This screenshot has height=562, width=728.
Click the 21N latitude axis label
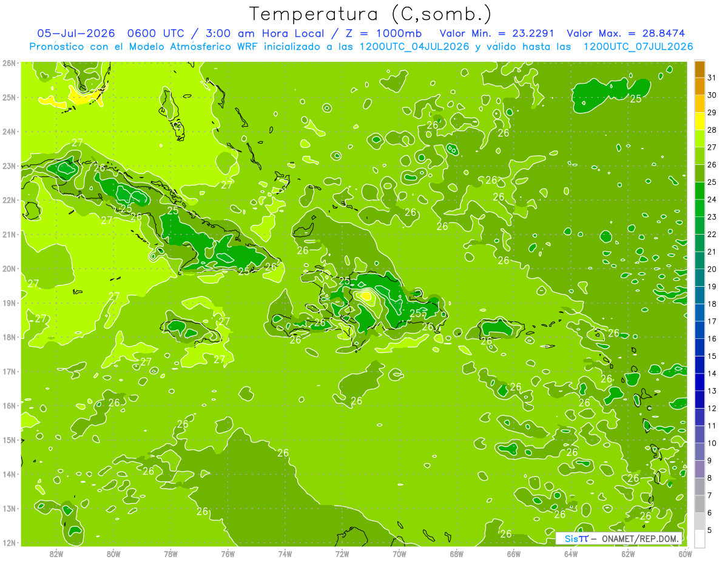[8, 235]
